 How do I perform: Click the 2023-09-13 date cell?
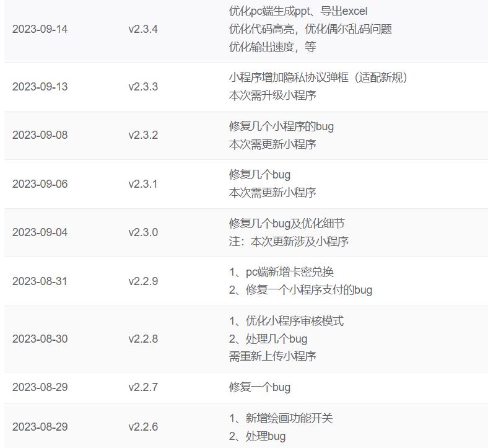[40, 87]
